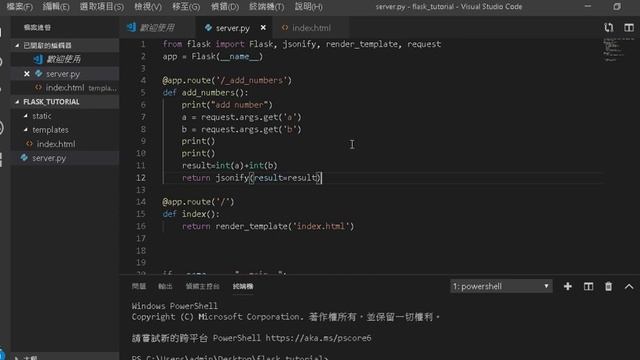Click on 'app = Flask(__name__)' line
640x360 pixels.
point(213,56)
